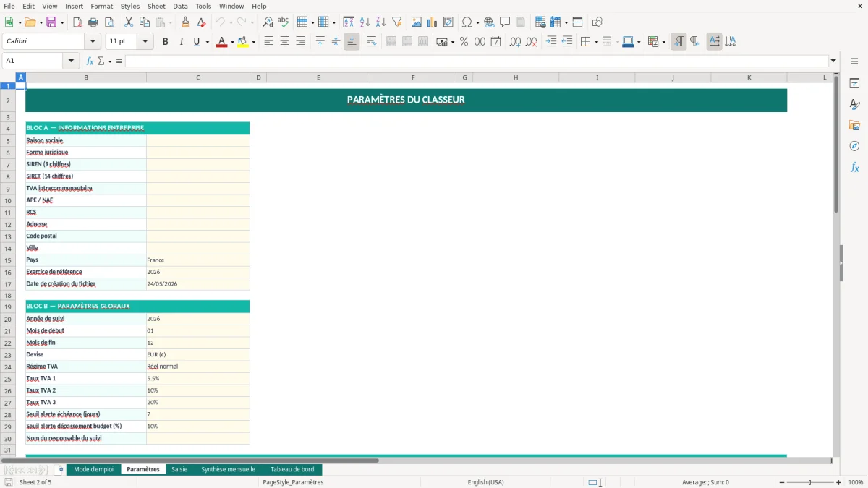Insert an image
Screen dimensions: 868x488
pyautogui.click(x=417, y=22)
